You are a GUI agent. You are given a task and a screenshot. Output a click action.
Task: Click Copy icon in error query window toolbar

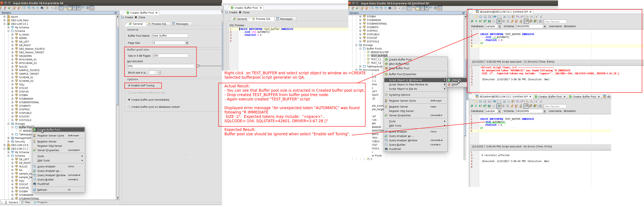point(509,17)
